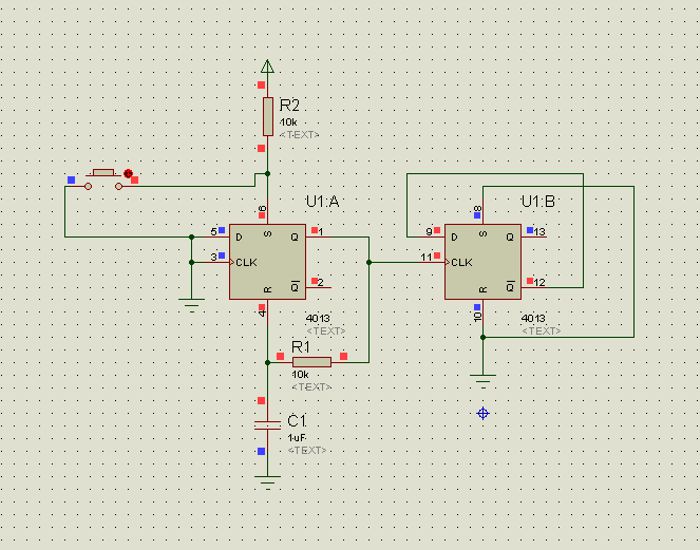Click the 1uF capacitor value

pyautogui.click(x=297, y=438)
